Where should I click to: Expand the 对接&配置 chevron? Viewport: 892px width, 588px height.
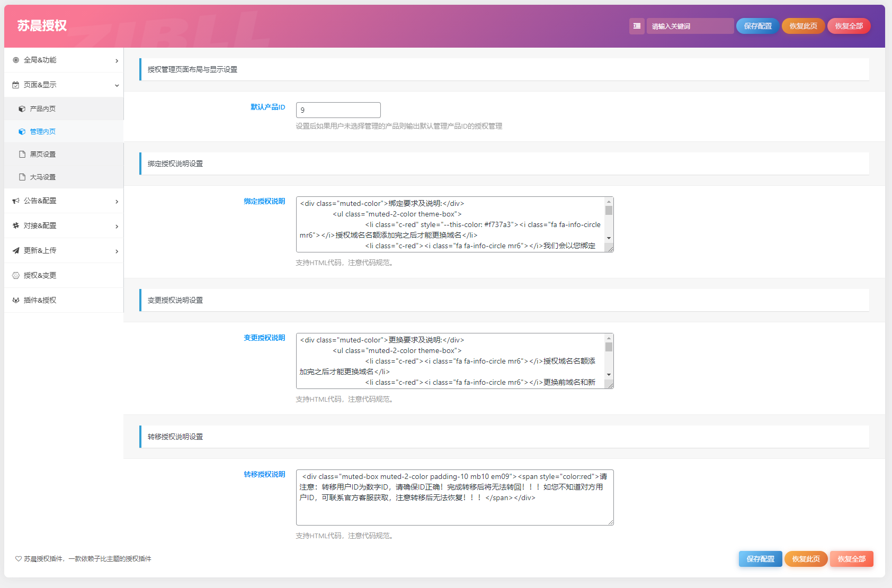tap(117, 227)
